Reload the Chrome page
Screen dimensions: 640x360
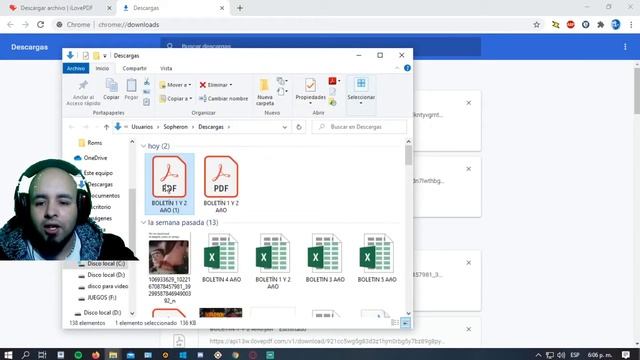(40, 24)
